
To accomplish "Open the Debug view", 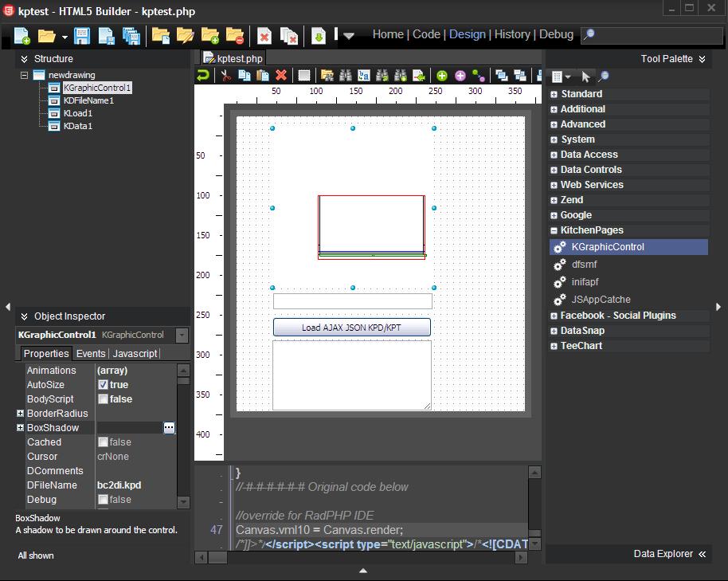I will [556, 34].
